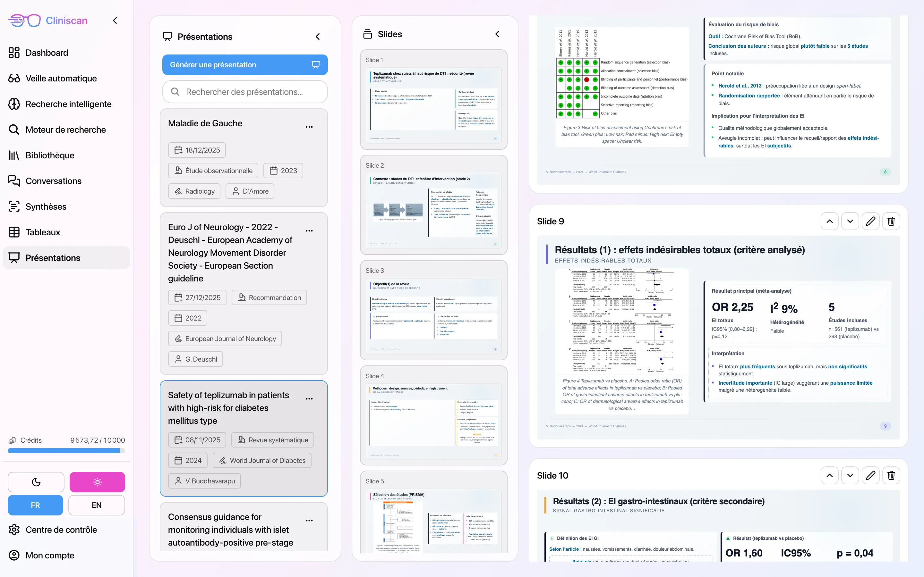The height and width of the screenshot is (577, 924).
Task: Move Slide 10 down with arrow icon
Action: pyautogui.click(x=850, y=475)
